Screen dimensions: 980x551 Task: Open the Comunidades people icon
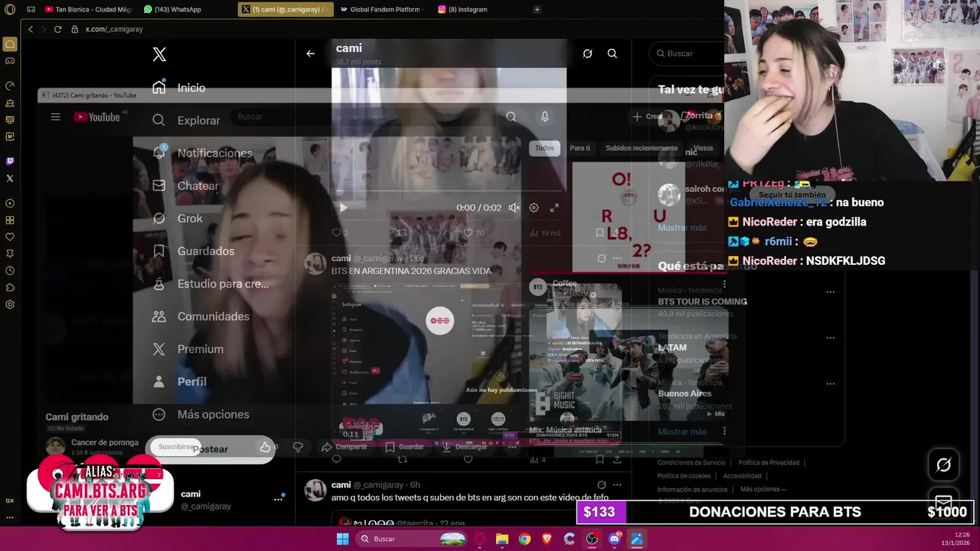click(x=158, y=316)
